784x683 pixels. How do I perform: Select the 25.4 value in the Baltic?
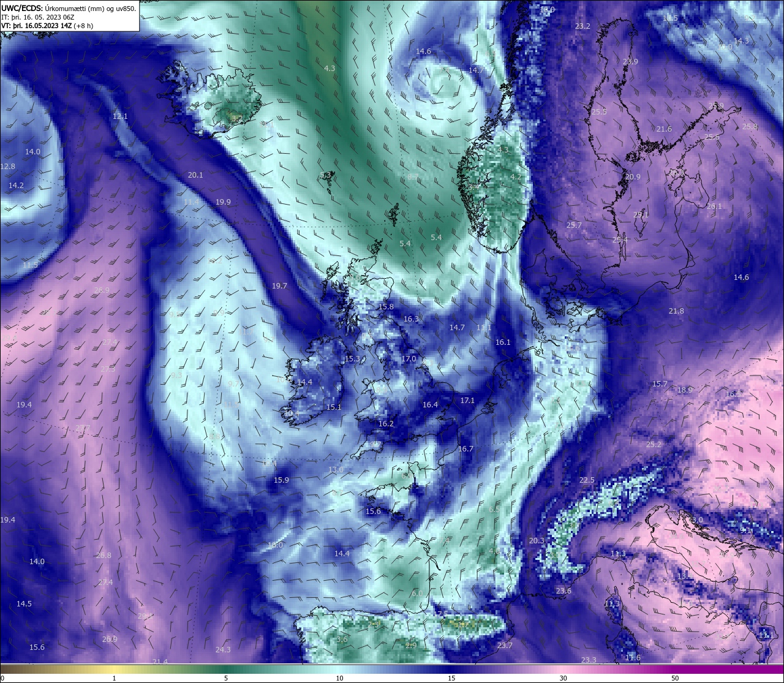pyautogui.click(x=620, y=240)
